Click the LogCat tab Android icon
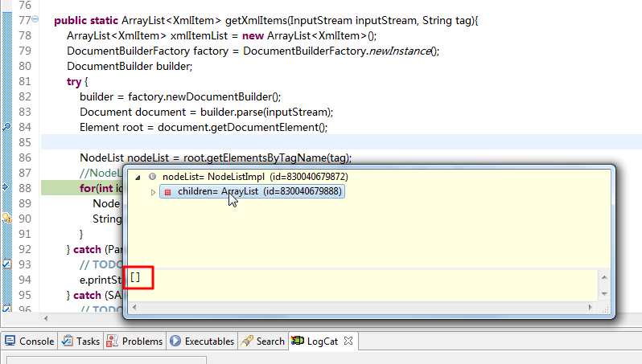 tap(297, 340)
